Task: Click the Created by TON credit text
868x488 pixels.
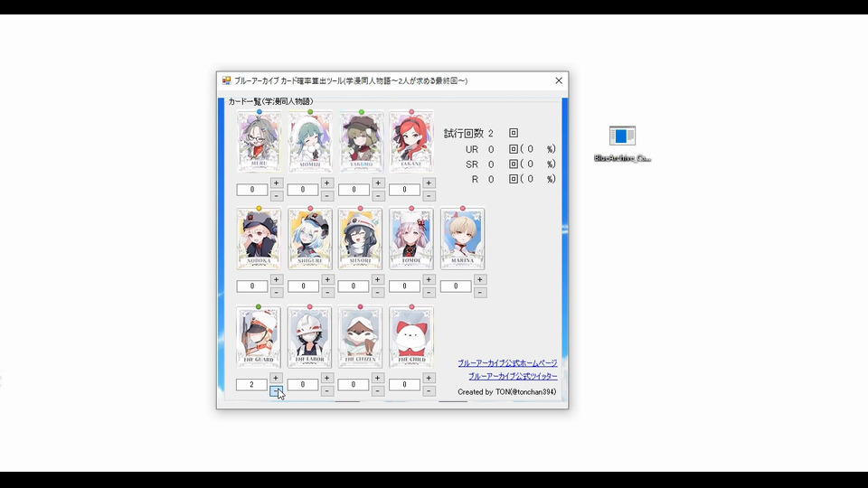Action: pos(506,391)
